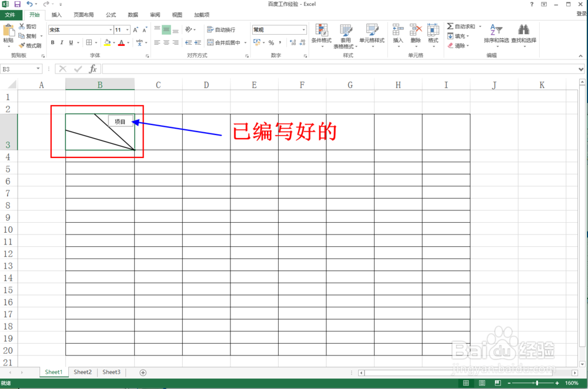Toggle Italic formatting
Screen dimensions: 588x389
pyautogui.click(x=62, y=42)
